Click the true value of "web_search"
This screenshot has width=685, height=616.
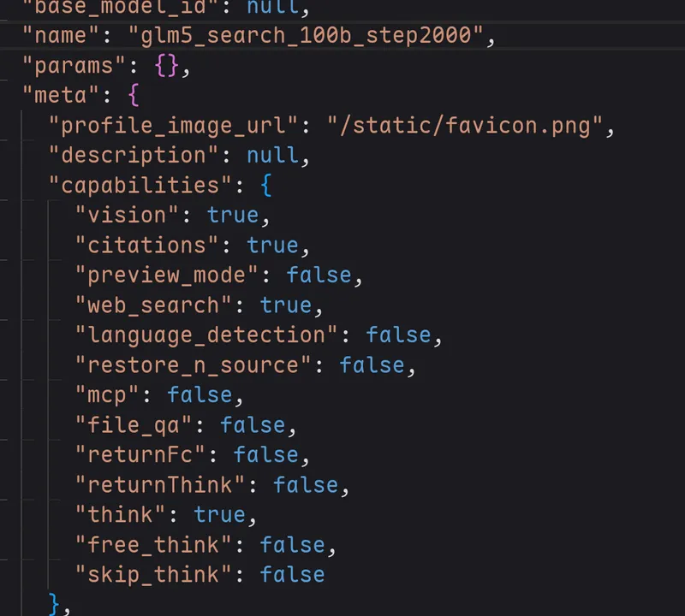(x=286, y=305)
